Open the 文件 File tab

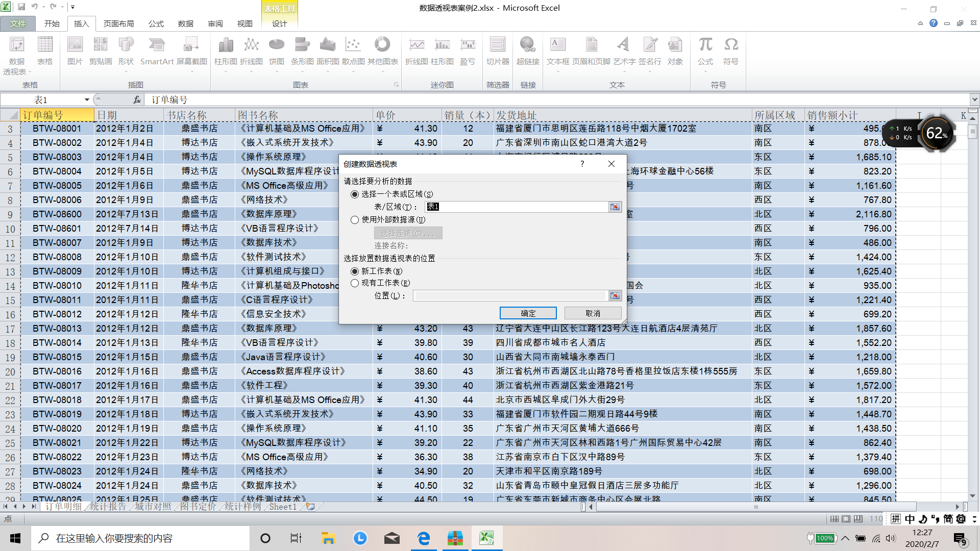pyautogui.click(x=18, y=23)
